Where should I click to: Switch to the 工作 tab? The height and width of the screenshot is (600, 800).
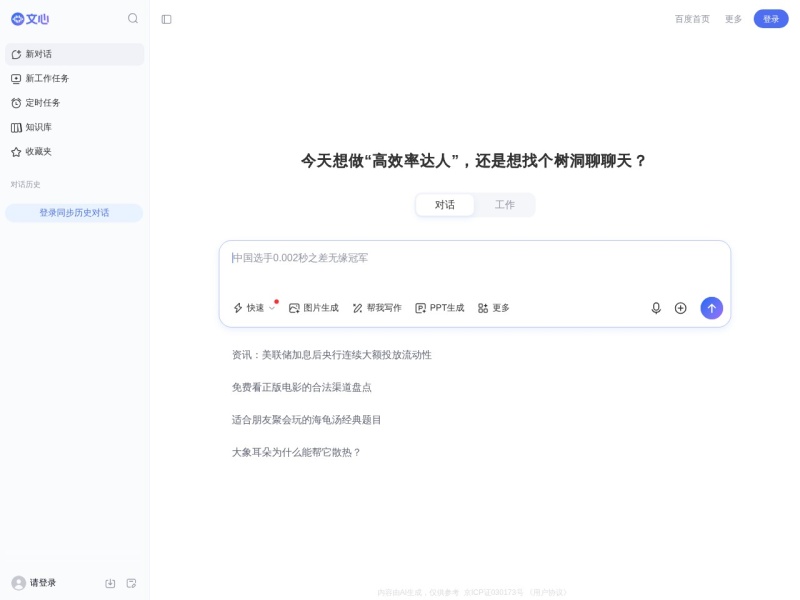tap(505, 205)
